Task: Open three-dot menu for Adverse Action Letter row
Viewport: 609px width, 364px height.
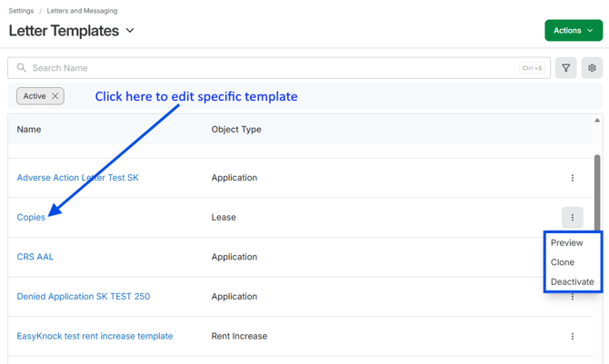Action: [x=572, y=178]
